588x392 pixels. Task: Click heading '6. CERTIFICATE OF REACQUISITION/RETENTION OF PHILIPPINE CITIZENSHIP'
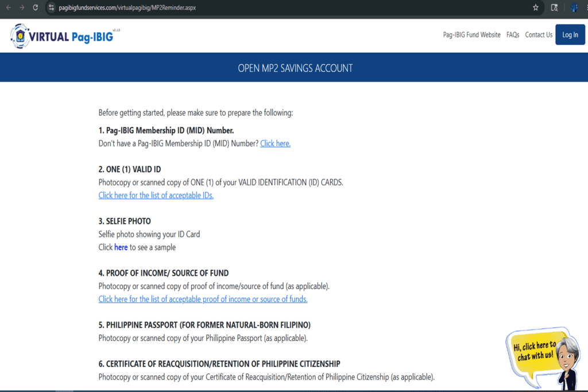219,364
